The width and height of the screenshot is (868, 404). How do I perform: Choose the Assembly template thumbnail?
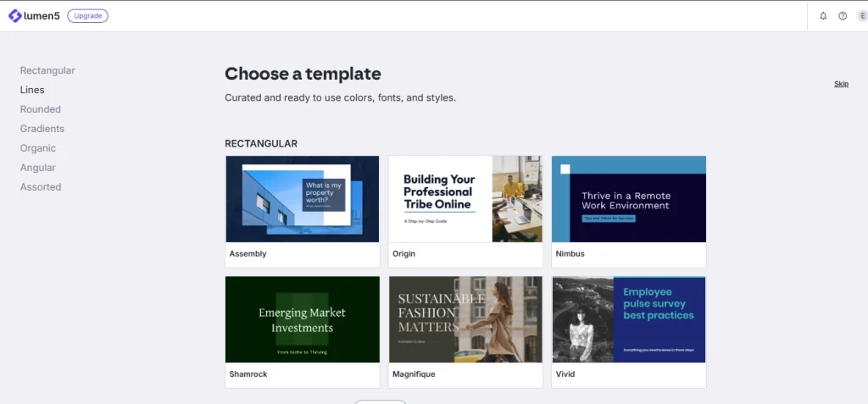302,199
